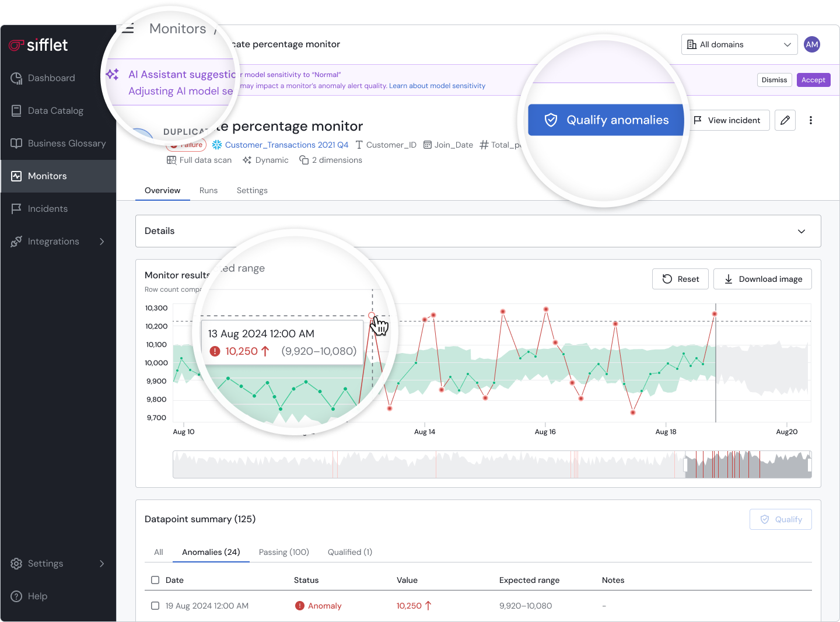This screenshot has height=622, width=840.
Task: Click the anomaly point under the hand cursor
Action: tap(372, 316)
